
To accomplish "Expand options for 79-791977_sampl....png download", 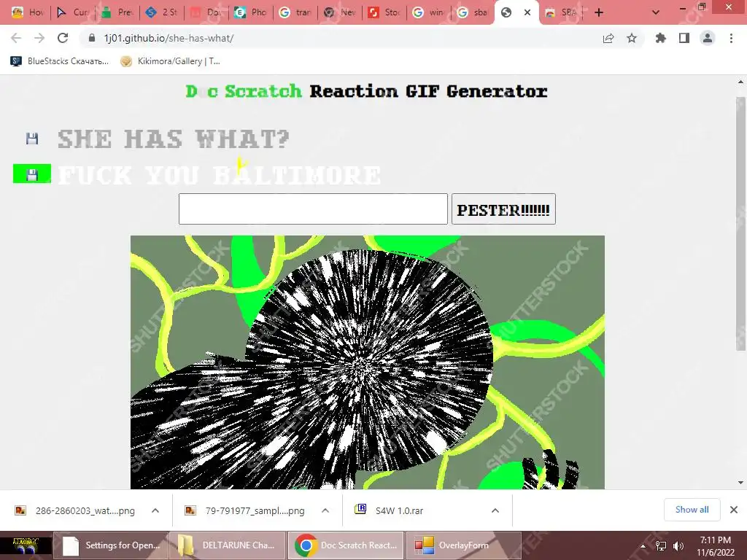I will coord(325,510).
